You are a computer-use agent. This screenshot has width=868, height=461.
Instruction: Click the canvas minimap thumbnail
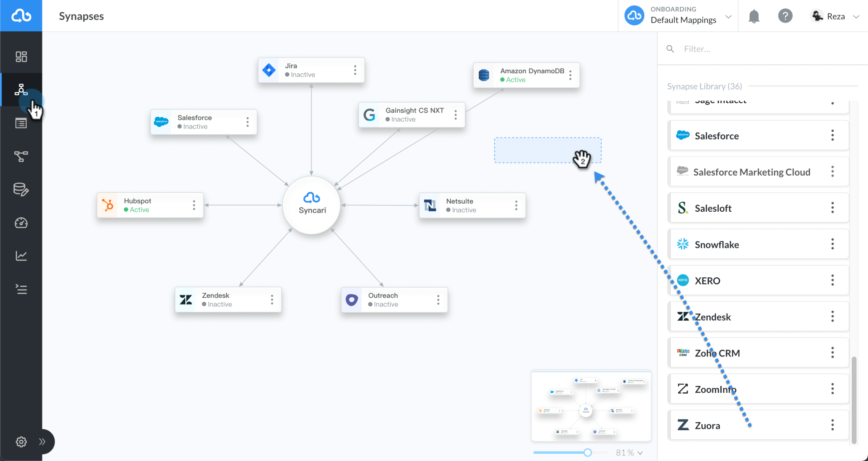click(x=591, y=406)
